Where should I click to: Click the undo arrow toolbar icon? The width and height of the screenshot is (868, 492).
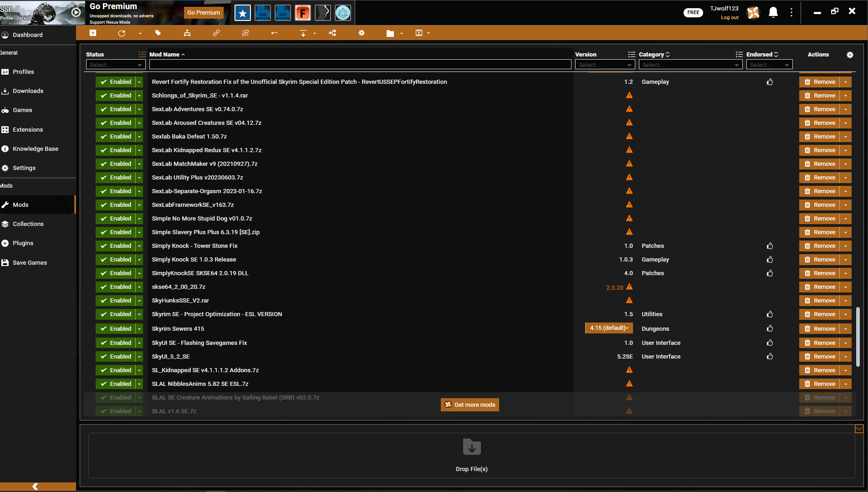click(x=275, y=33)
